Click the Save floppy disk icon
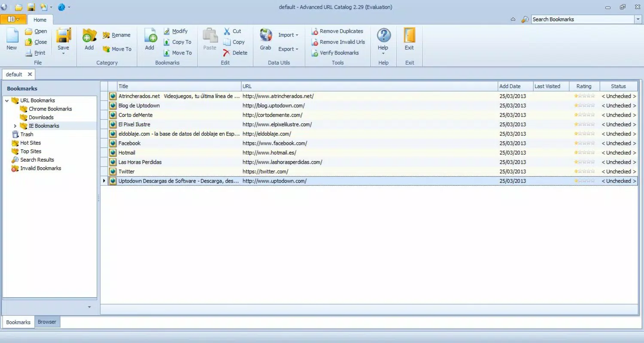Screen dimensions: 644x343 click(63, 36)
